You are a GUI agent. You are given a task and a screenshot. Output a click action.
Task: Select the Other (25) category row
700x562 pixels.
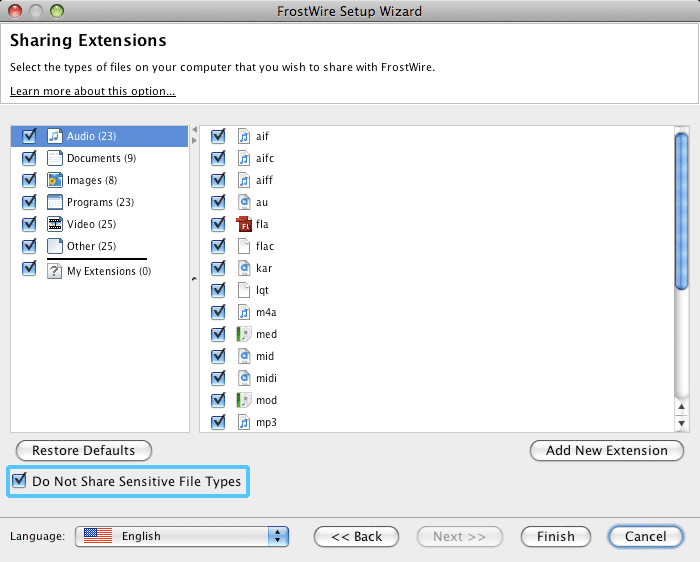coord(100,246)
